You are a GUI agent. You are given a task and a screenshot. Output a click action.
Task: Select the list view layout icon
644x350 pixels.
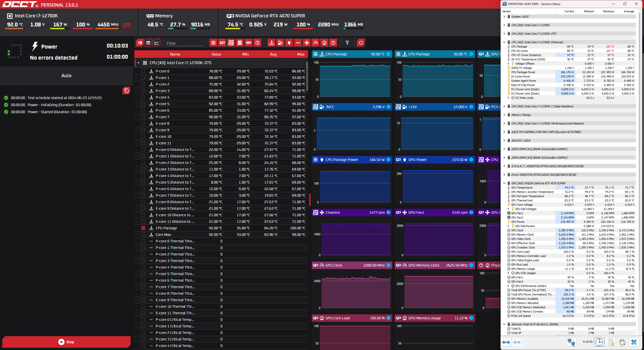tap(140, 43)
